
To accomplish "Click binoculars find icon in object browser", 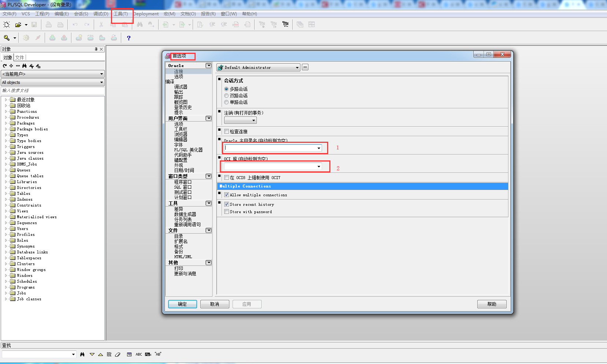I will click(x=25, y=66).
